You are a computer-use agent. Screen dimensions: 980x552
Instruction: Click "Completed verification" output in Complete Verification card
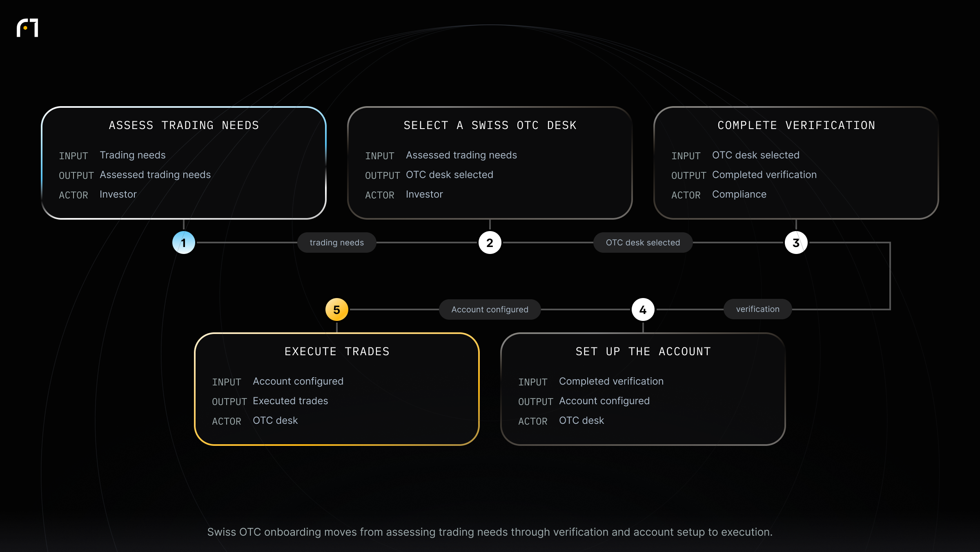(764, 175)
